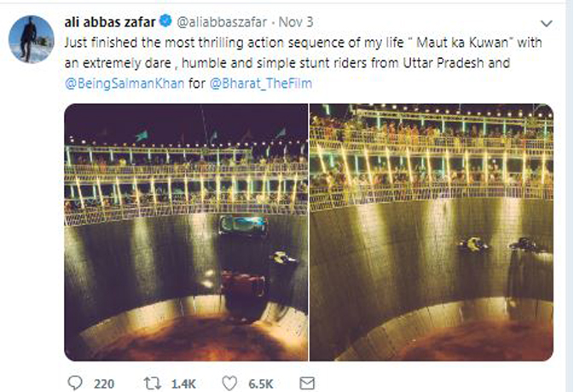The image size is (574, 392).
Task: Enlarge the right stunt well photo
Action: [431, 232]
